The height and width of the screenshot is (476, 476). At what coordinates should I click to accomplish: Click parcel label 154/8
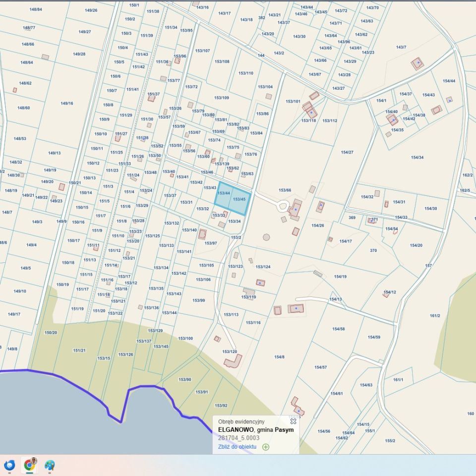pyautogui.click(x=279, y=357)
